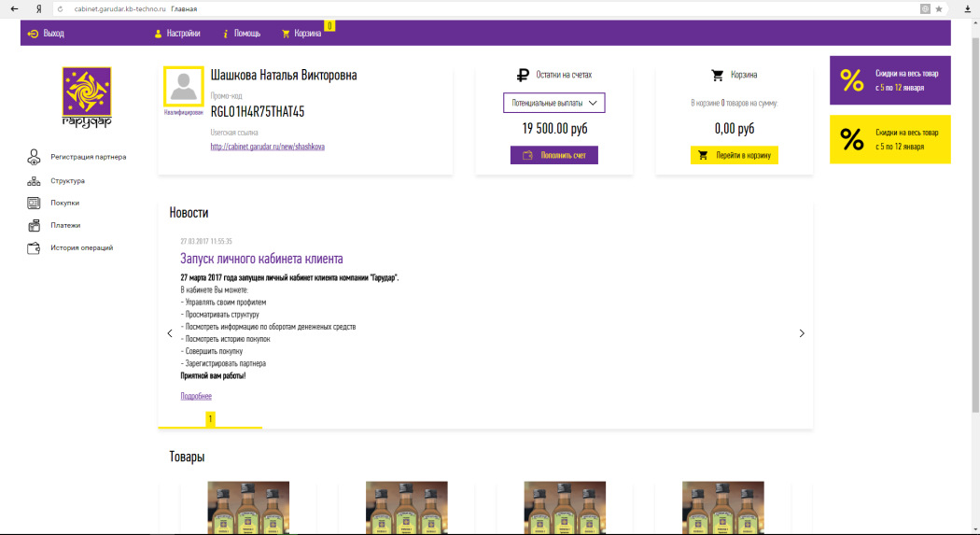Screen dimensions: 980x535
Task: Select news page indicator 1
Action: [x=210, y=418]
